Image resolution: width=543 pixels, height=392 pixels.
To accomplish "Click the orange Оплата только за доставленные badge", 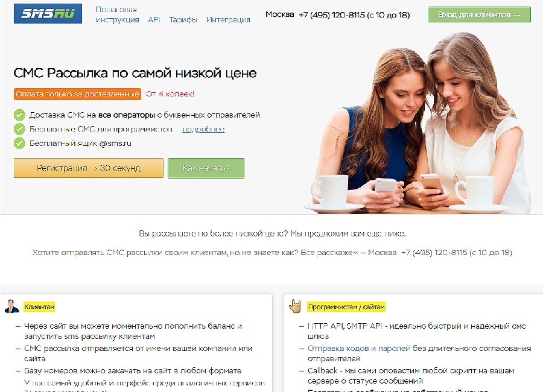I will [x=77, y=94].
